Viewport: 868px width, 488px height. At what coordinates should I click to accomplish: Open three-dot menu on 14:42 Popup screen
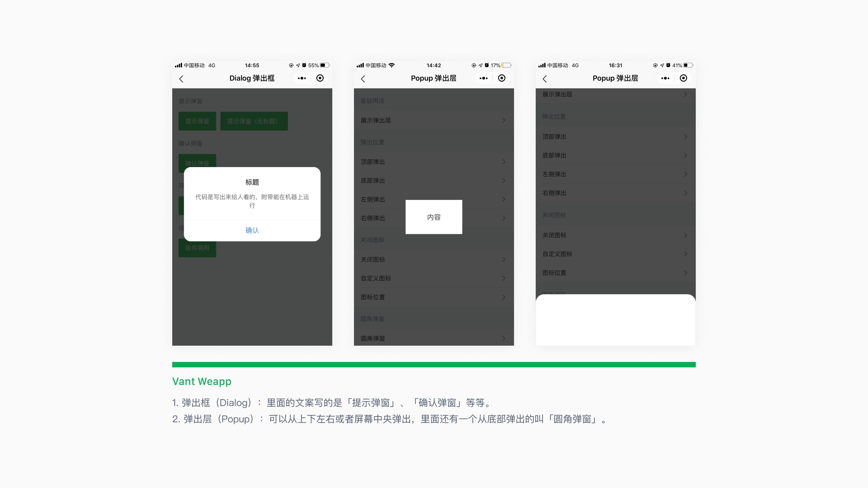(483, 78)
